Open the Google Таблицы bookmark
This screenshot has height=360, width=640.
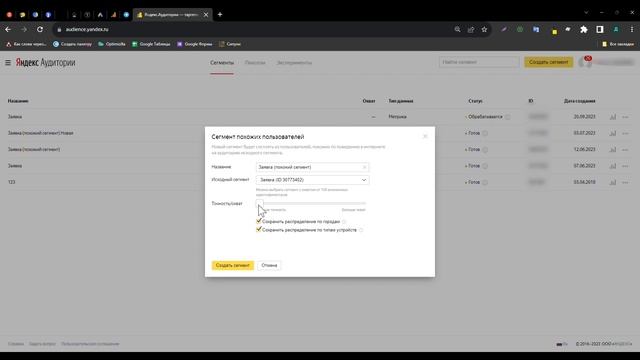[x=151, y=44]
